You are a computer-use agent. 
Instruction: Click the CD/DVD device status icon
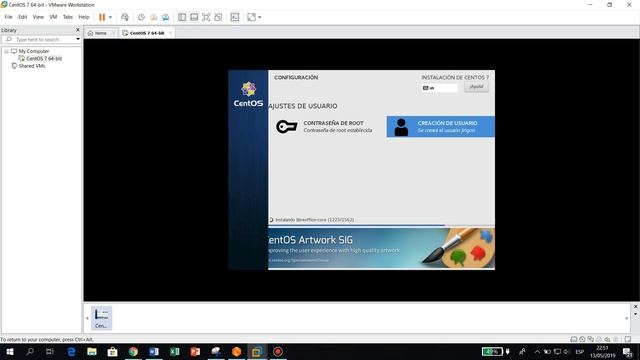click(582, 339)
